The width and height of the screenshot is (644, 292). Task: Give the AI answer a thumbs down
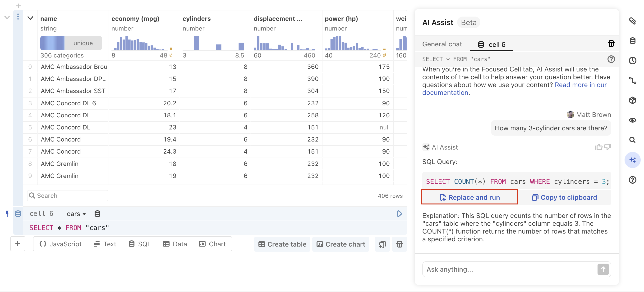point(607,147)
